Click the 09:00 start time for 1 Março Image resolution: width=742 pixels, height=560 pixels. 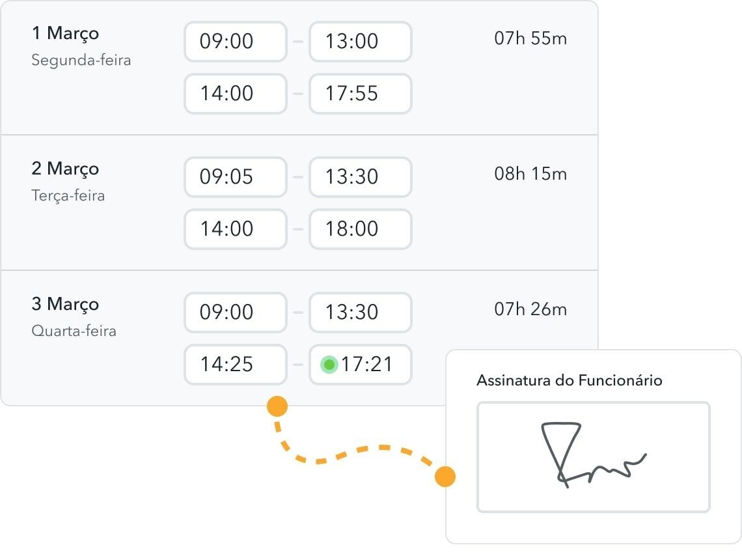pyautogui.click(x=236, y=42)
